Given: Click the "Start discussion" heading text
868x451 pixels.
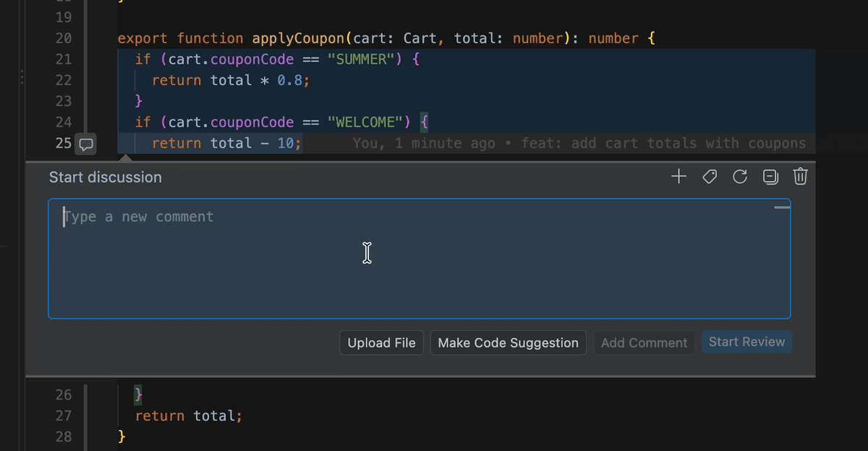Looking at the screenshot, I should tap(106, 177).
